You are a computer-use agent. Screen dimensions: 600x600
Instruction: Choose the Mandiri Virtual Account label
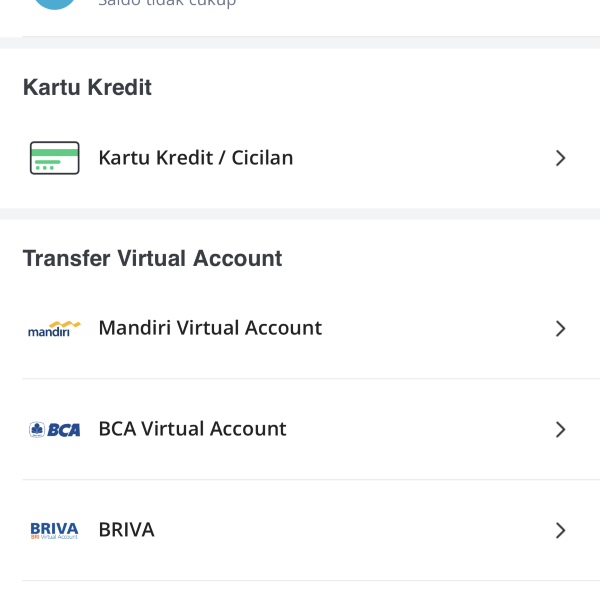pos(210,328)
